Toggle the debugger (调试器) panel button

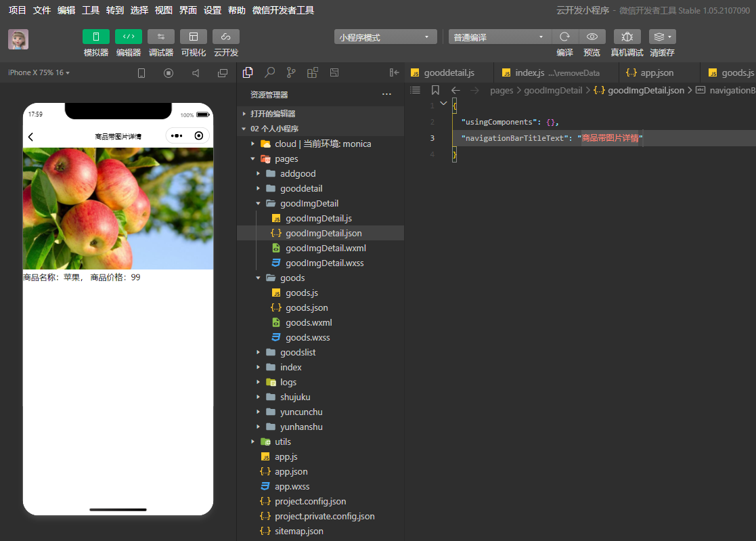[x=161, y=37]
